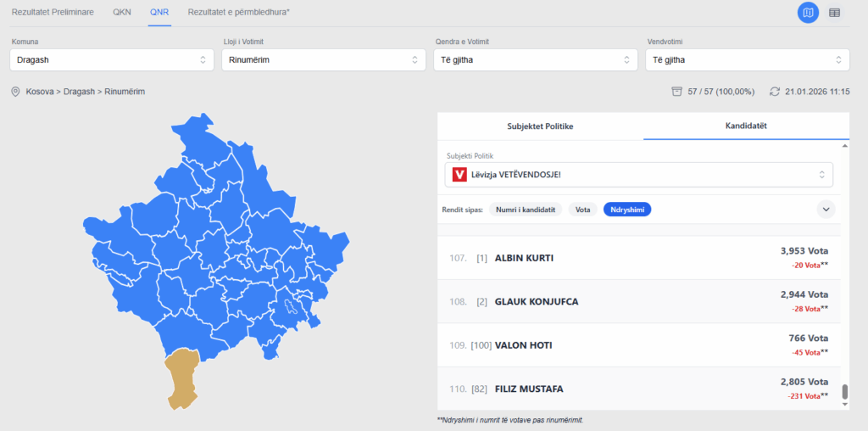Click the highlighted Dragash region on map
This screenshot has width=868, height=431.
click(182, 378)
